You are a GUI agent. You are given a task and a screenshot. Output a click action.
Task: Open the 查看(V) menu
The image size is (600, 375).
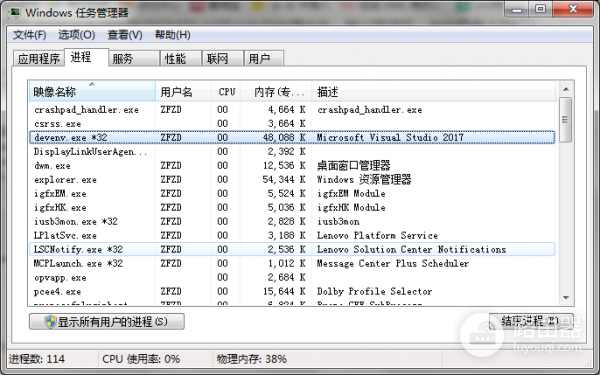[125, 35]
